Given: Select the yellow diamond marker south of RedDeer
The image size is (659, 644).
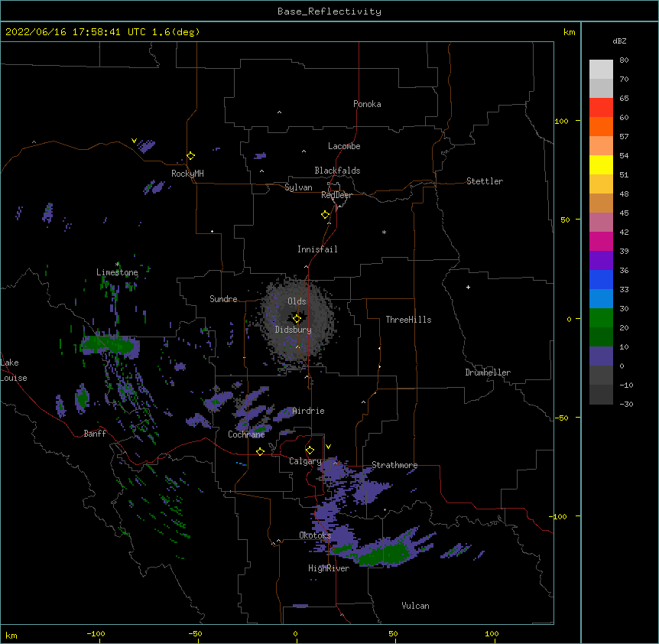Looking at the screenshot, I should coord(326,215).
